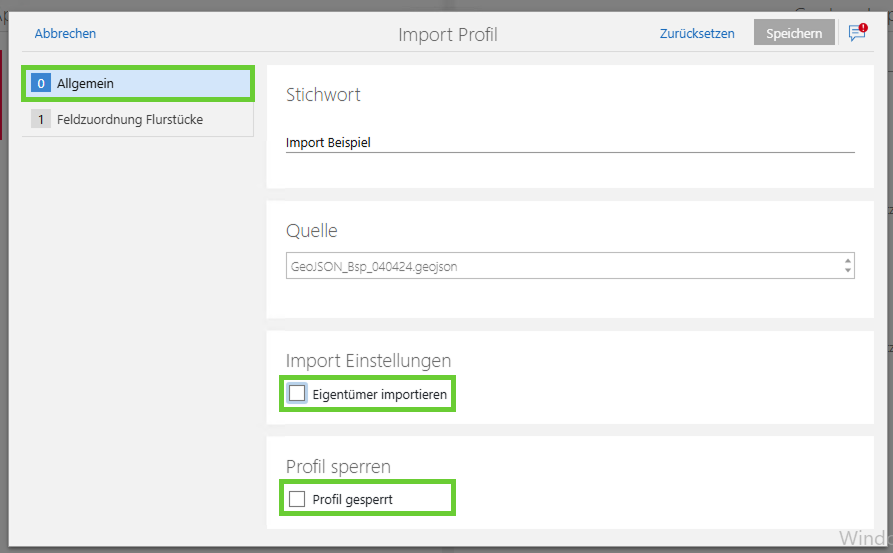Select the Allgemein section
Image resolution: width=893 pixels, height=553 pixels.
point(138,84)
